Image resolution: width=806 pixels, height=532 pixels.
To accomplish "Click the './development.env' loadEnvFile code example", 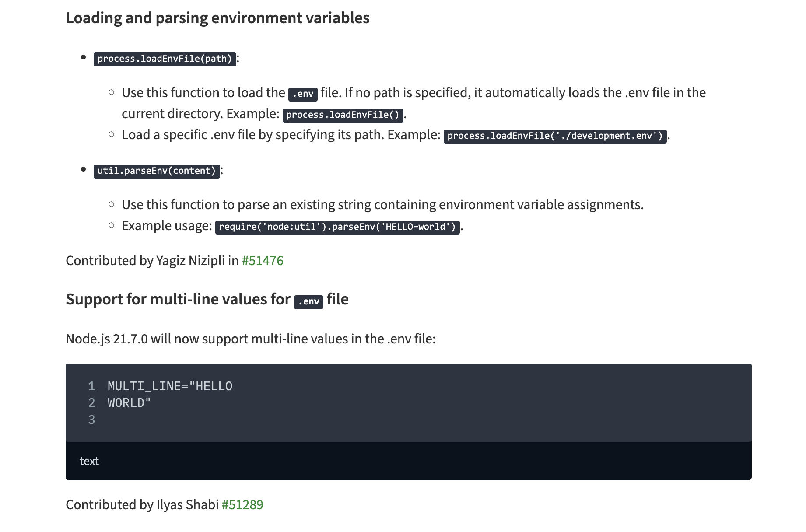I will 555,136.
